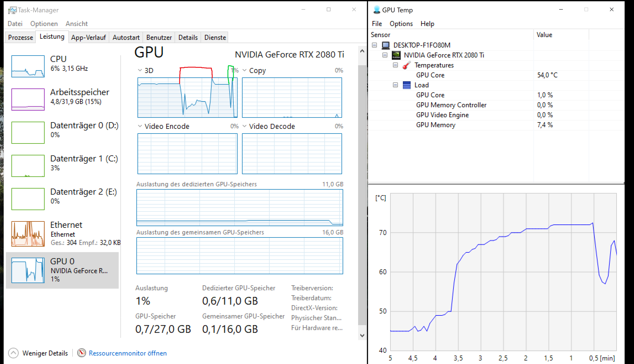Screen dimensions: 634x364
Task: Open the Options menu in GPU Temp
Action: click(x=401, y=24)
